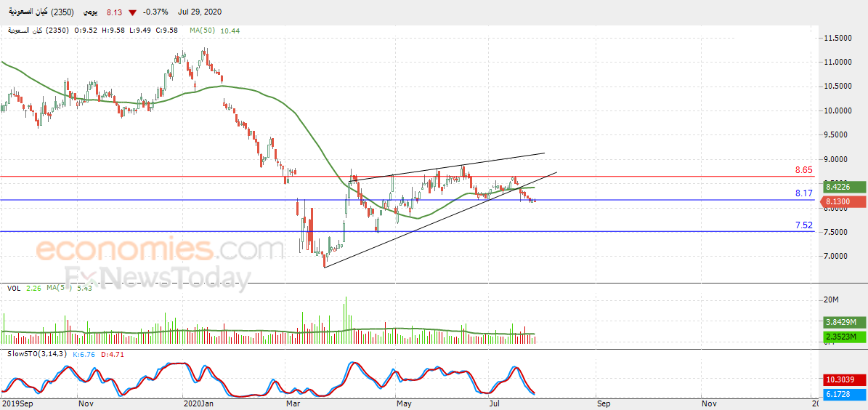The height and width of the screenshot is (410, 868).
Task: Click the 20M volume axis label
Action: pyautogui.click(x=832, y=300)
